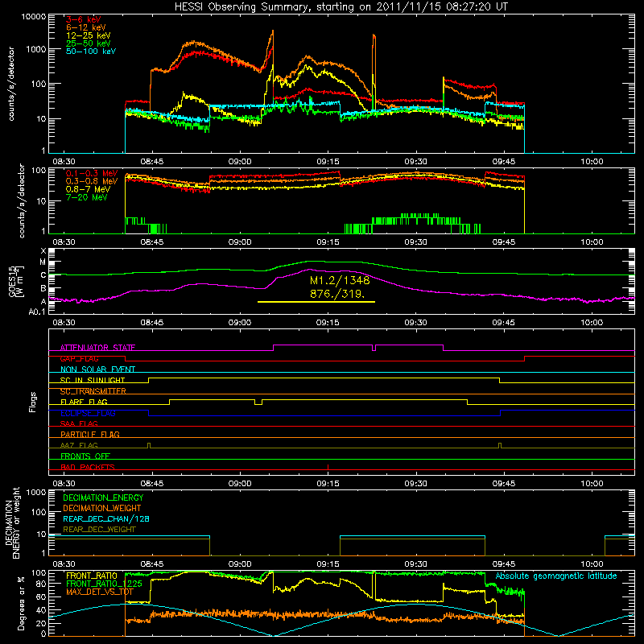Click the 10000 tick label on top panel

coord(34,16)
